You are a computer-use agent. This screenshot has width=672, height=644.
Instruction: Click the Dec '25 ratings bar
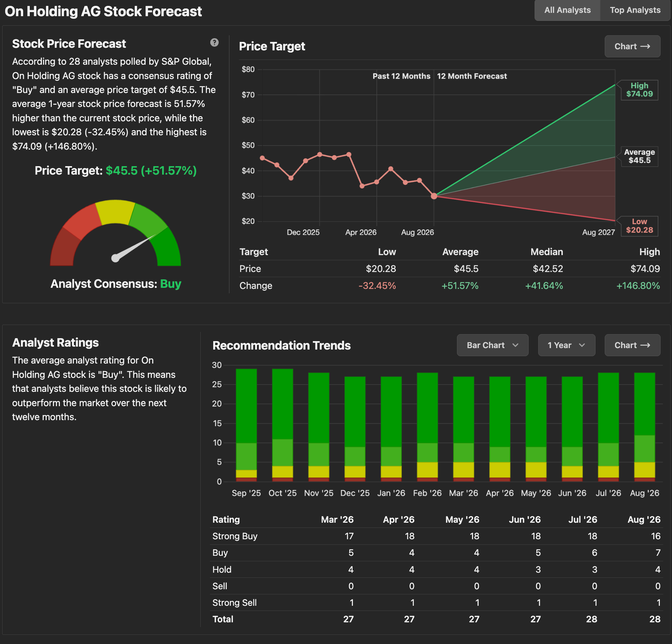pyautogui.click(x=355, y=429)
